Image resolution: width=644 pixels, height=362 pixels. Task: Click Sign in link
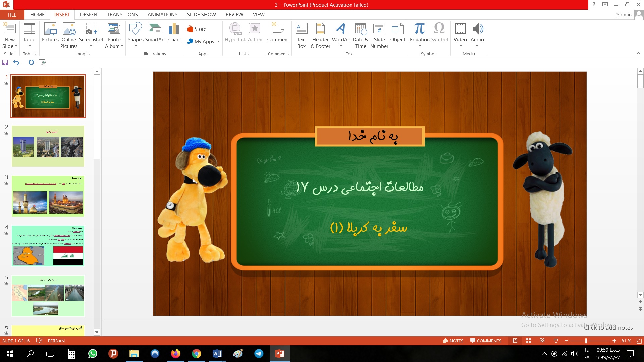coord(624,15)
